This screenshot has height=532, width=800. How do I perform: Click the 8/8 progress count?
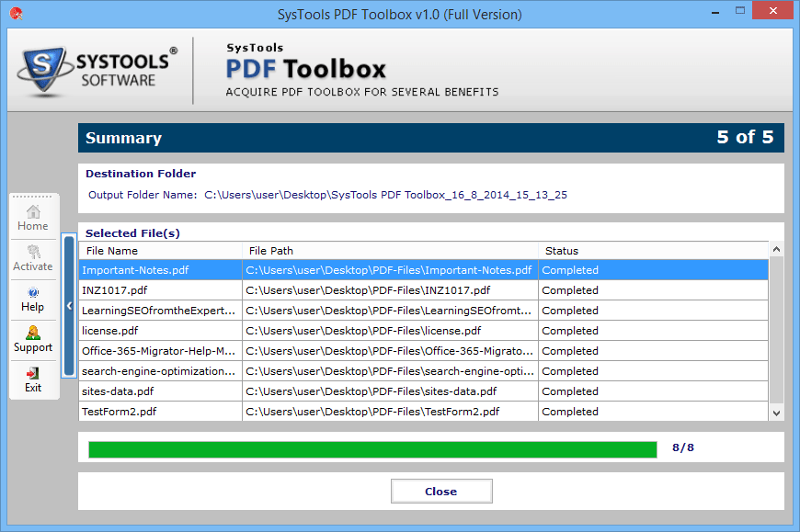tap(682, 447)
